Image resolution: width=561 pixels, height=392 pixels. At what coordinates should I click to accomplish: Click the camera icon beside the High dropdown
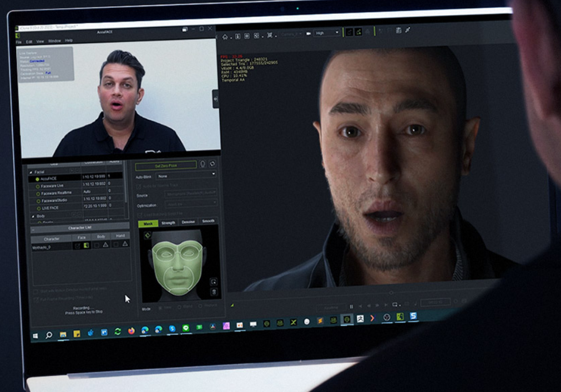click(309, 34)
